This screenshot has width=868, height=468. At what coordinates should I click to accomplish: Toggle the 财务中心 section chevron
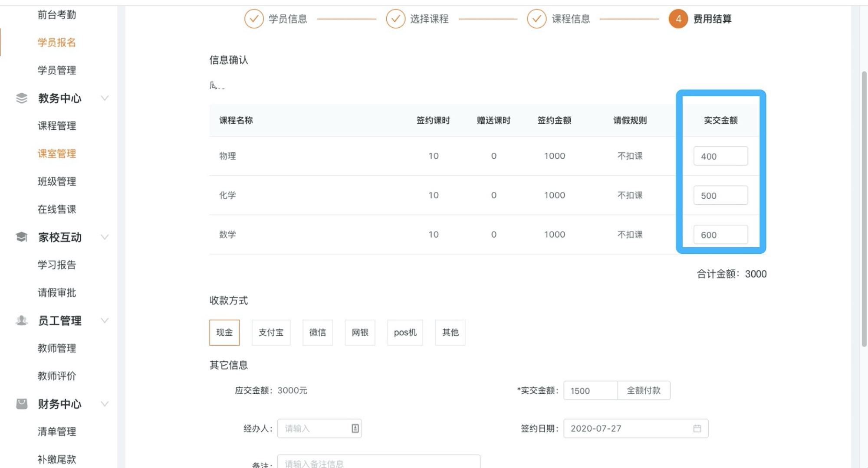(x=105, y=404)
